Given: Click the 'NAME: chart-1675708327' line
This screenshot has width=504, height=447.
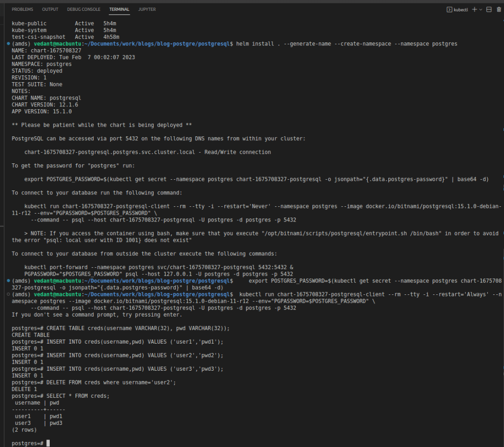Looking at the screenshot, I should coord(46,51).
